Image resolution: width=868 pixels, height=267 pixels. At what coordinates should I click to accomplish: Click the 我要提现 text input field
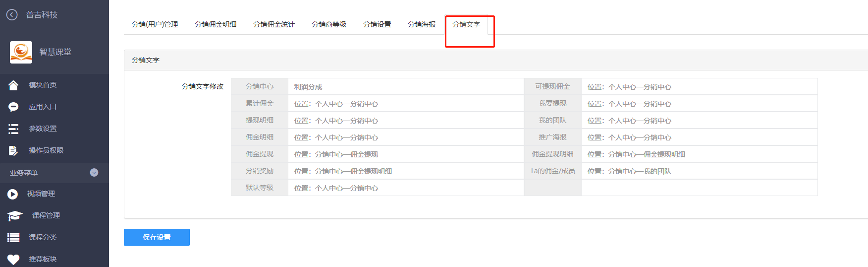(699, 104)
